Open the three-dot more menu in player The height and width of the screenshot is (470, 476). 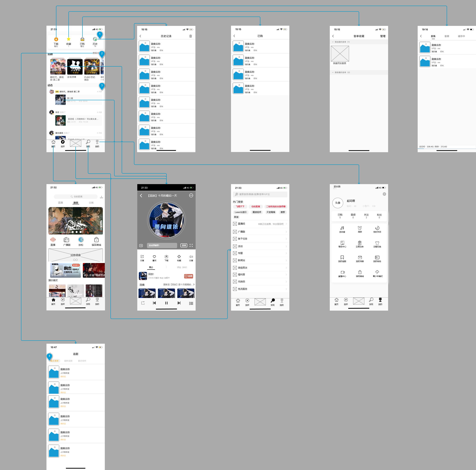pyautogui.click(x=191, y=196)
